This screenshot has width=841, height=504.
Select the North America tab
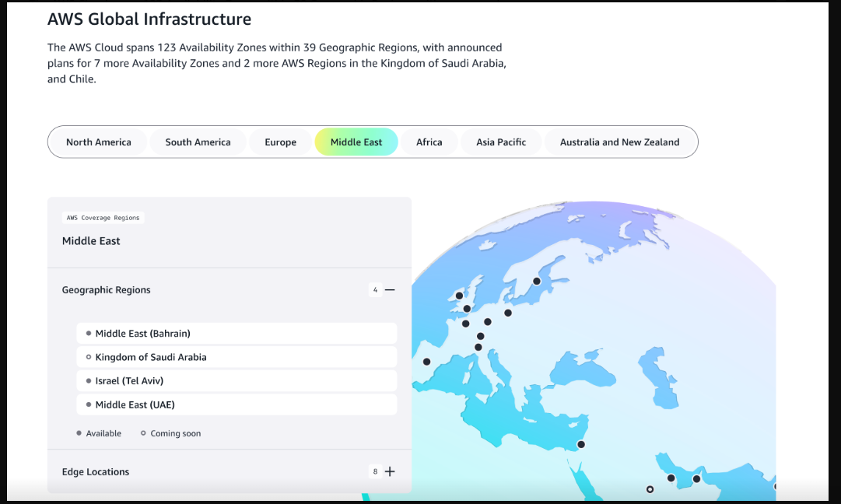99,142
